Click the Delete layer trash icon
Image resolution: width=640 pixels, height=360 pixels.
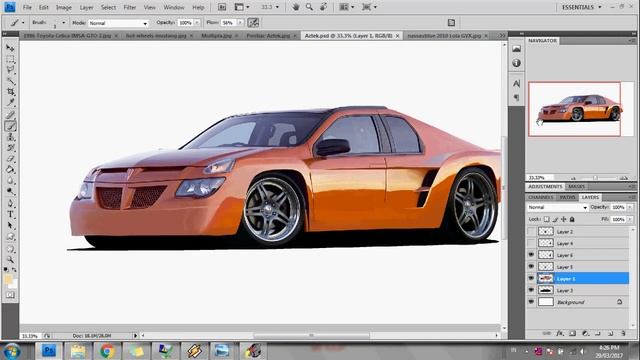click(x=623, y=333)
